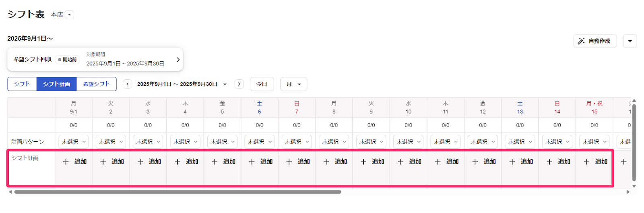This screenshot has height=213, width=644.
Task: Add shift plan for Saturday 6
Action: 260,162
